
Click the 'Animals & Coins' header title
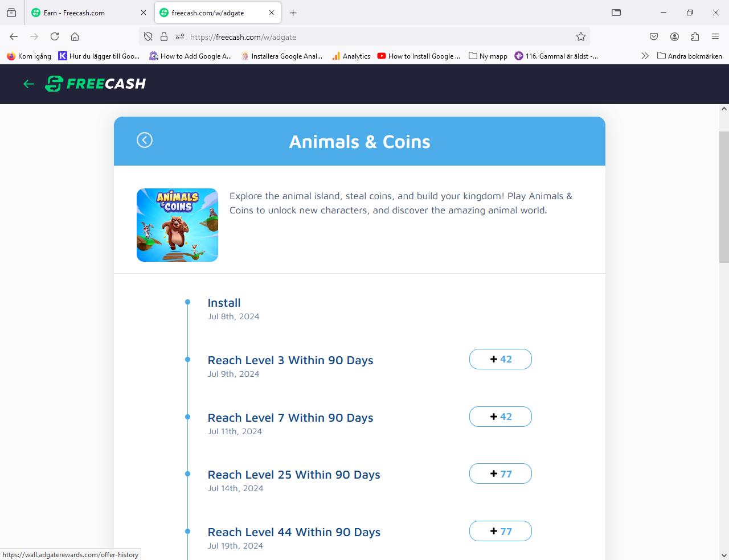(x=359, y=142)
